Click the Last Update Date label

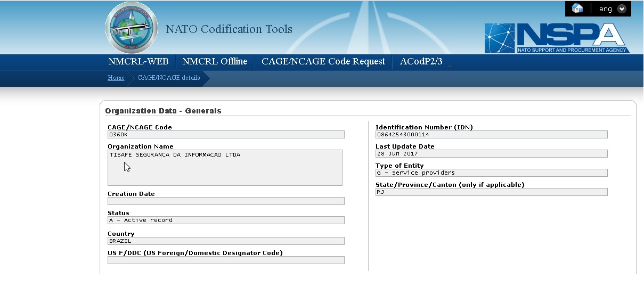pos(405,146)
